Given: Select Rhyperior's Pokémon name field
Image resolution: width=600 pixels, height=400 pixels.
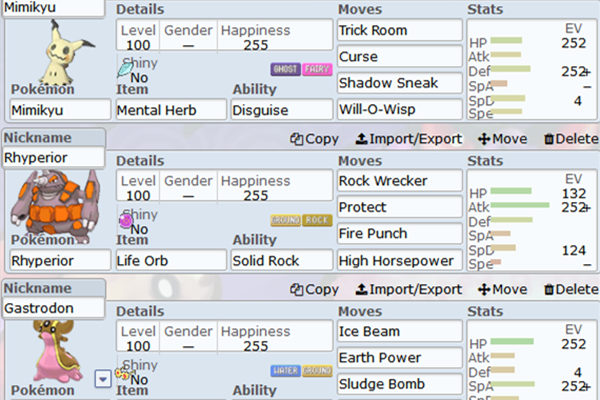Looking at the screenshot, I should (x=60, y=260).
